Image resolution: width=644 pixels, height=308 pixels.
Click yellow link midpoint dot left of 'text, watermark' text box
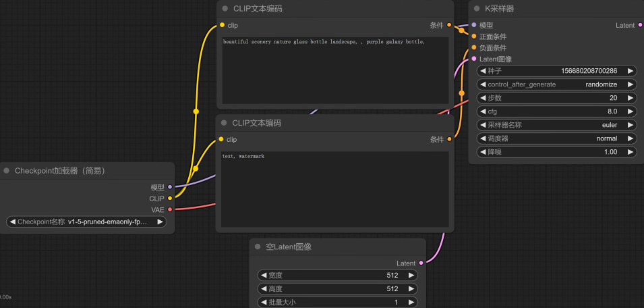[x=196, y=169]
